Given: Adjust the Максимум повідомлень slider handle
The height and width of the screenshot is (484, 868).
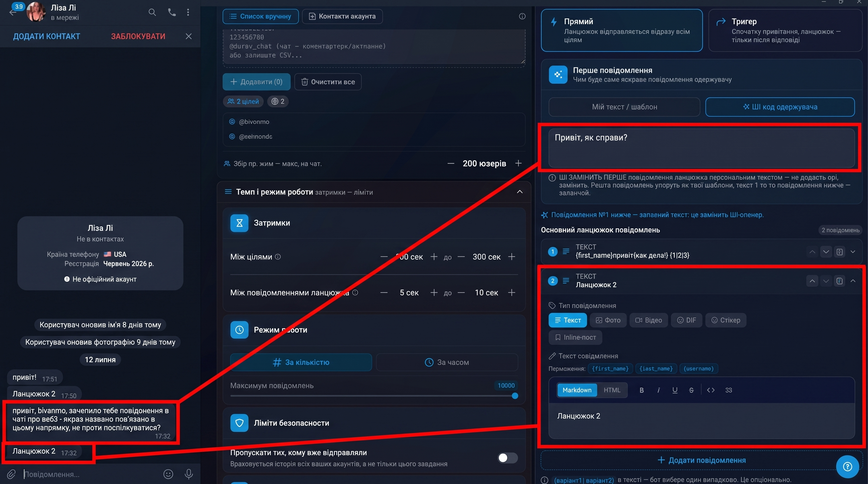Looking at the screenshot, I should (x=515, y=396).
